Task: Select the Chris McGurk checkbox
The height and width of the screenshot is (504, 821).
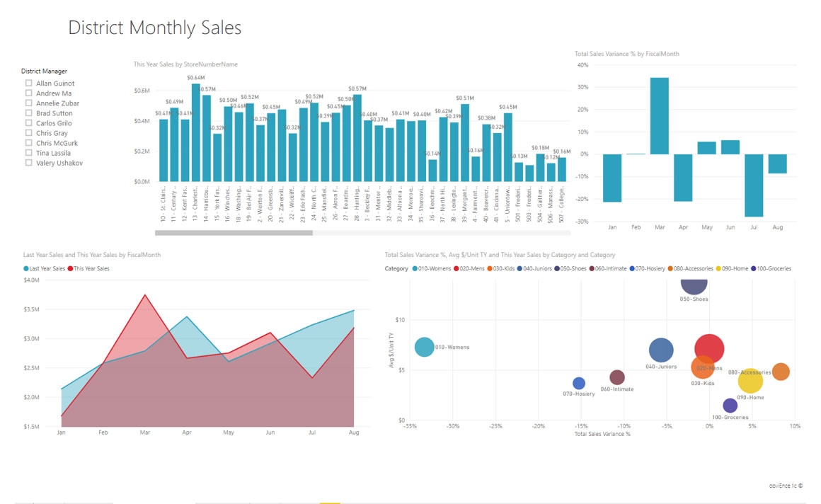Action: tap(29, 143)
